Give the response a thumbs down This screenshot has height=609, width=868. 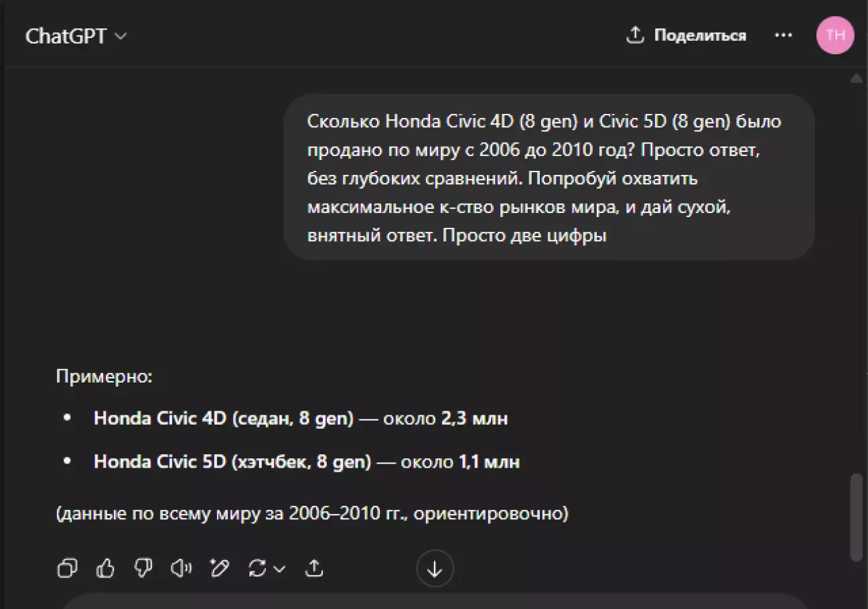[143, 569]
